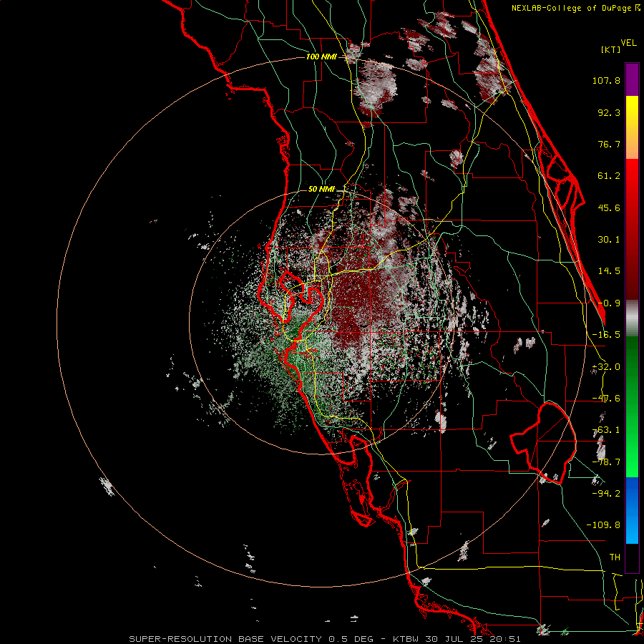644x644 pixels.
Task: Click the 50 NMI range ring label
Action: click(321, 189)
